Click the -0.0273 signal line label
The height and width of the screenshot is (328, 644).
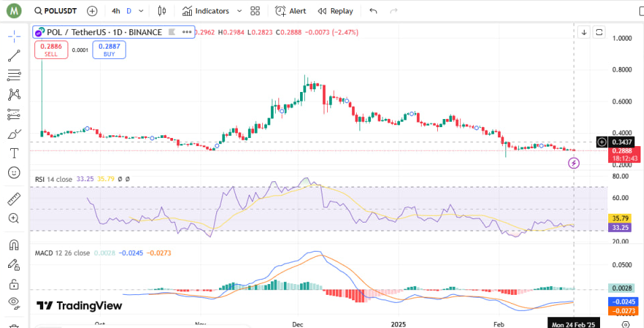coord(623,311)
